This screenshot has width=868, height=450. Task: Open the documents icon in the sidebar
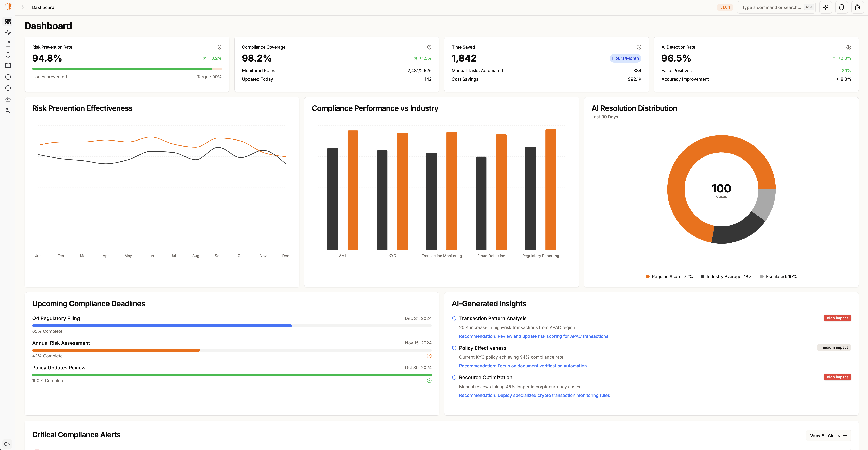[8, 44]
